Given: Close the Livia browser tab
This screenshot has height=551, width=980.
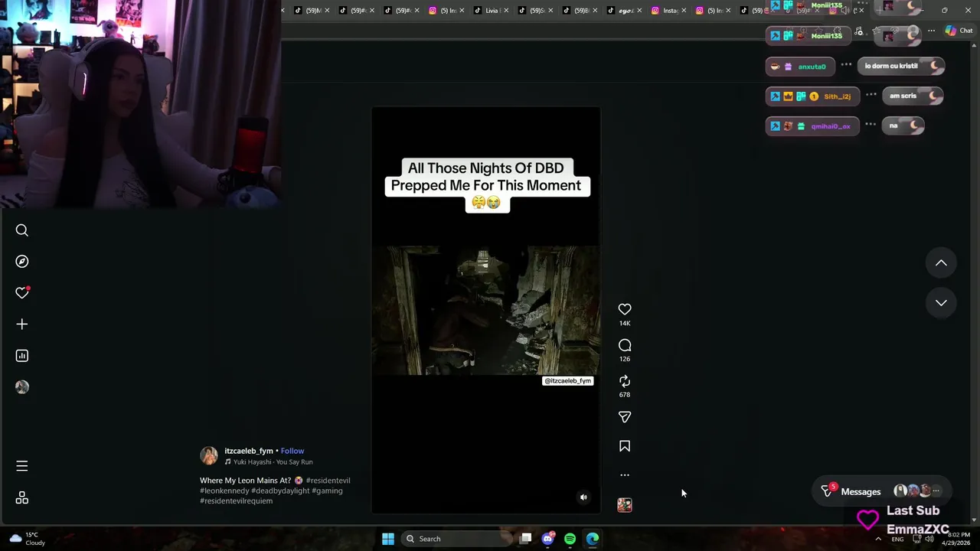Looking at the screenshot, I should pos(506,10).
